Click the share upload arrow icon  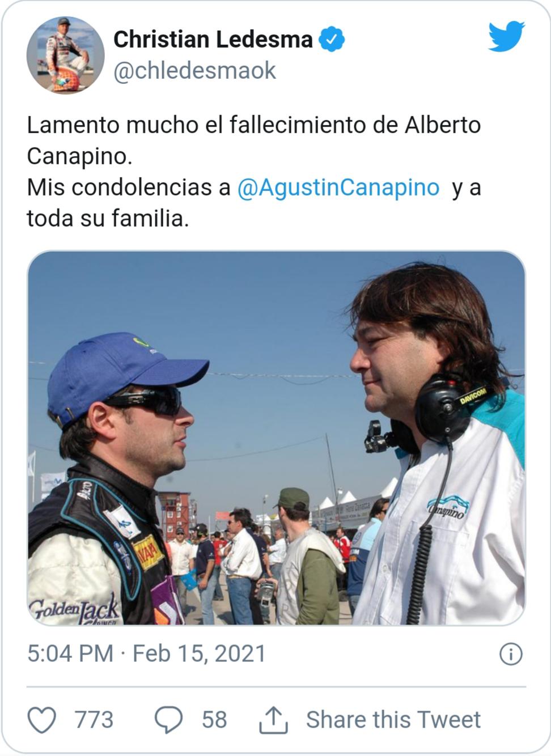[x=274, y=720]
